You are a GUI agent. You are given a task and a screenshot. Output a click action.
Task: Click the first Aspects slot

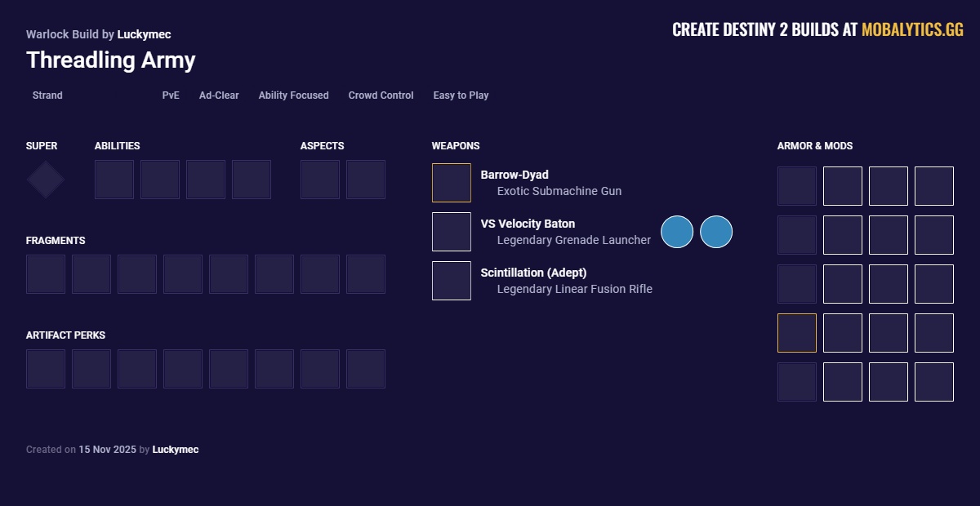pos(320,180)
